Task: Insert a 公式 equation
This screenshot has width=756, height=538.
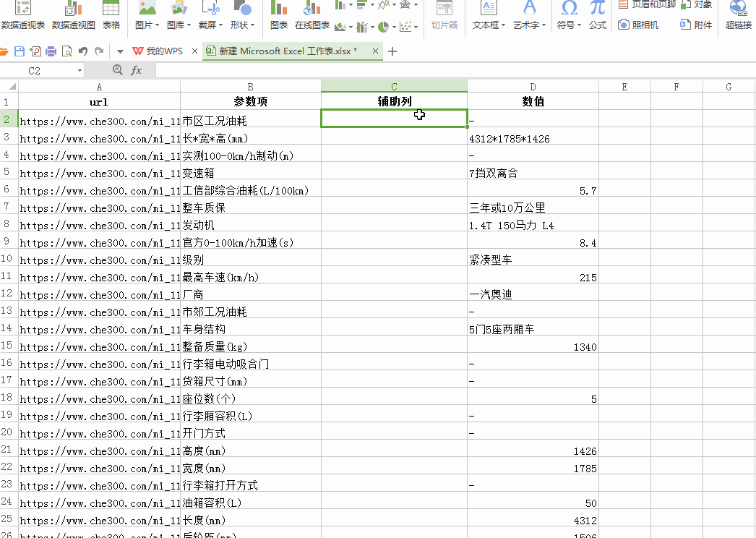Action: (598, 15)
